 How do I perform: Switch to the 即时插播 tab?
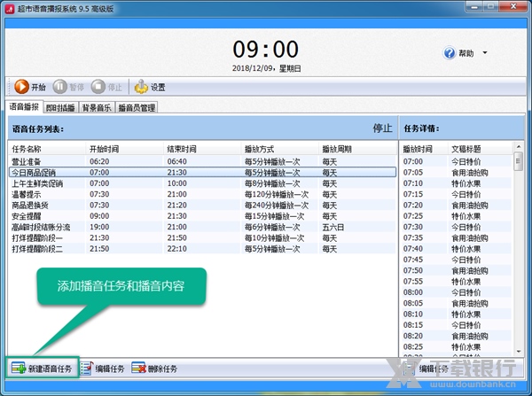(x=61, y=108)
